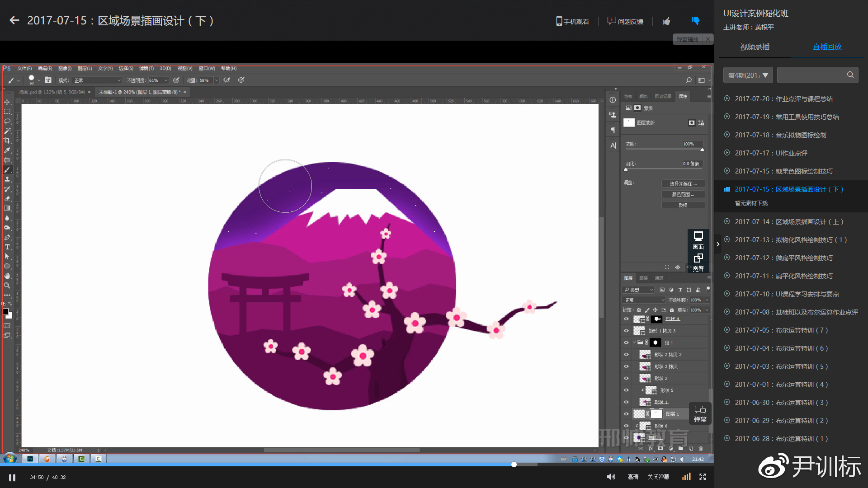Hide the 形状 2 拷贝 layer
This screenshot has height=488, width=868.
coord(627,366)
